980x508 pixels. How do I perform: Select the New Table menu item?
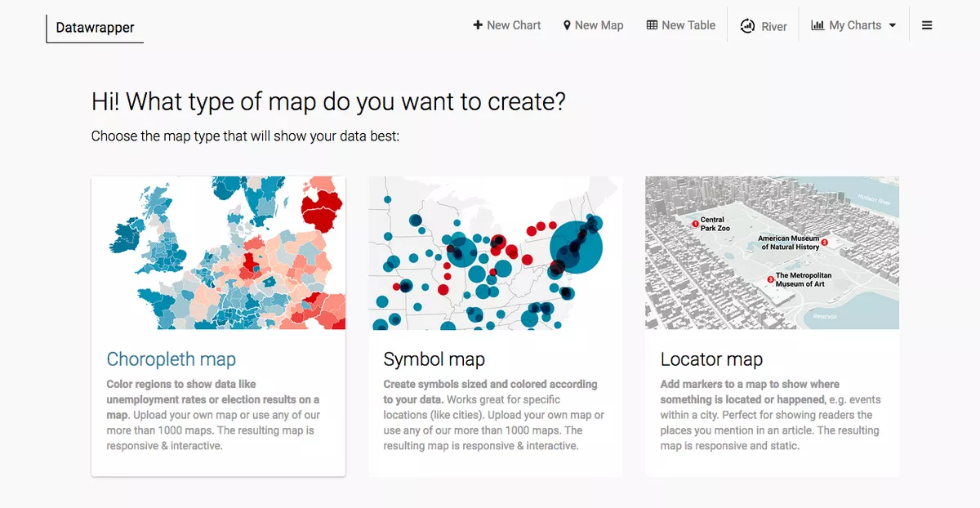681,25
